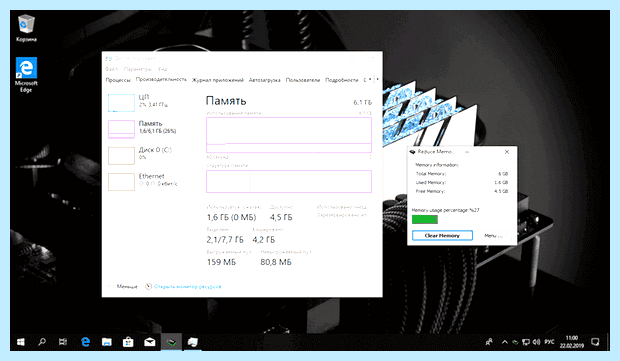620x361 pixels.
Task: Minimize the Reduce Memory window
Action: (467, 152)
